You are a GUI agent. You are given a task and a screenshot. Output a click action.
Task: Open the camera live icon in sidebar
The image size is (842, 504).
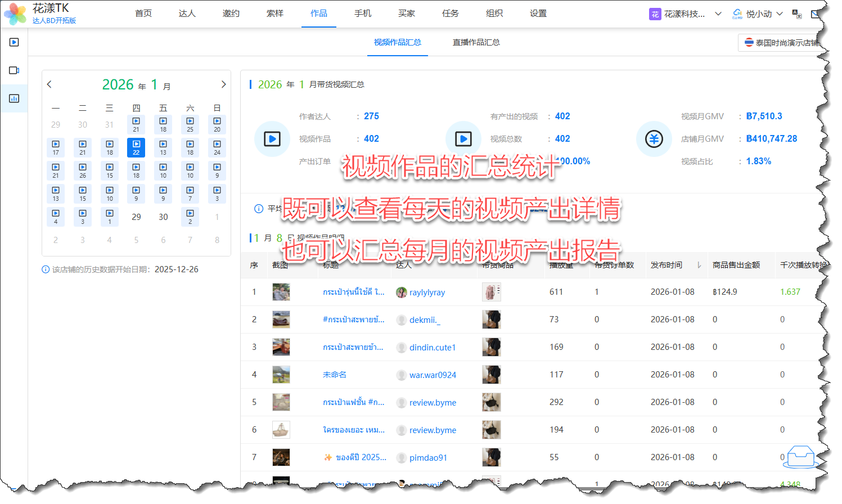coord(14,70)
